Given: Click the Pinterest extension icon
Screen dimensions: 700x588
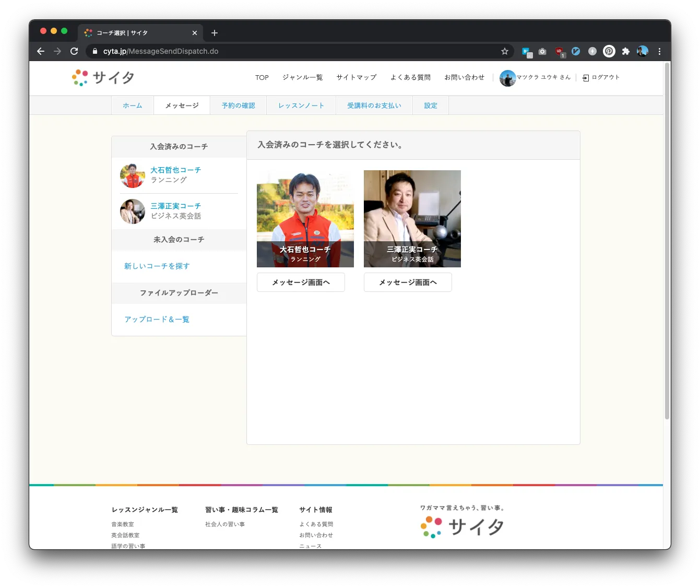Looking at the screenshot, I should pos(609,51).
